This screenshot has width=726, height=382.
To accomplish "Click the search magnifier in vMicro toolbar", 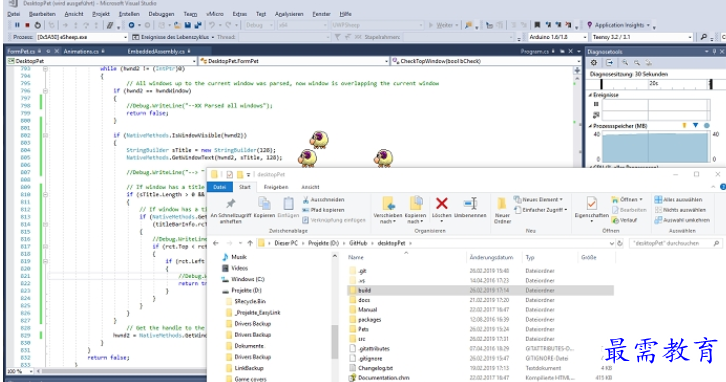I will (x=704, y=37).
